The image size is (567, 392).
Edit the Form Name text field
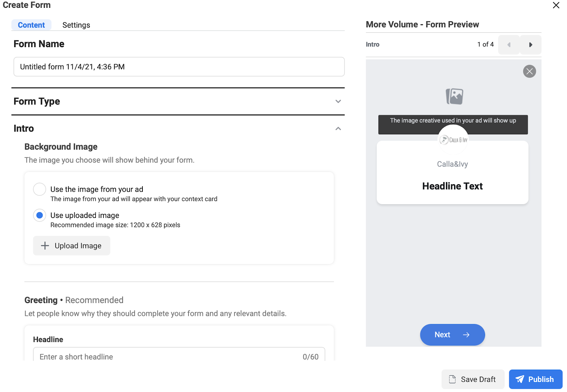[179, 67]
